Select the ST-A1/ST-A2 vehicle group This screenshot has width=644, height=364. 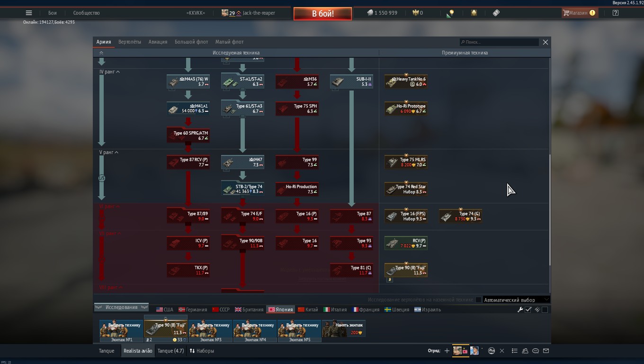click(x=242, y=82)
